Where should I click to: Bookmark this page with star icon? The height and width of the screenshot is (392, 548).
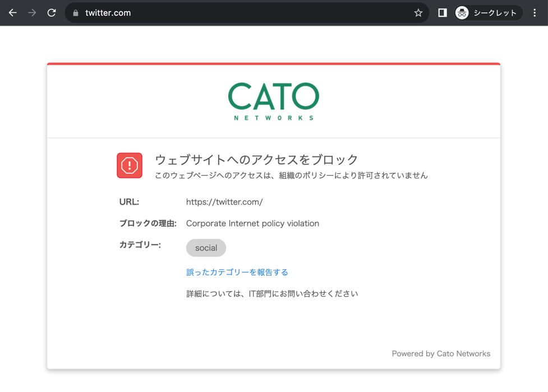[418, 13]
